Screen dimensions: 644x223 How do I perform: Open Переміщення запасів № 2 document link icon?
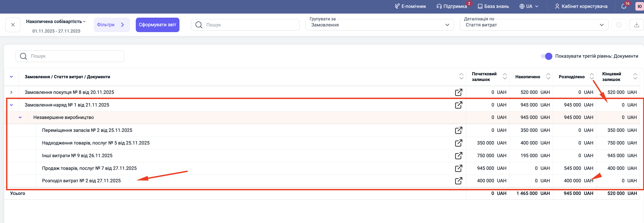[x=458, y=130]
